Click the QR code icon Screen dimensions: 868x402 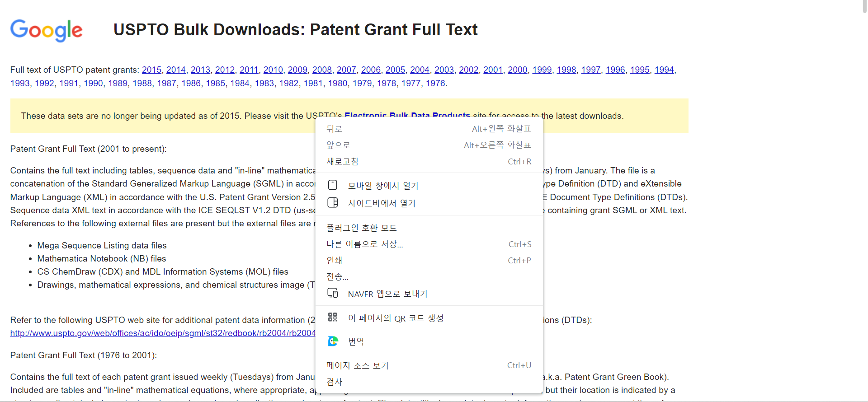point(333,317)
